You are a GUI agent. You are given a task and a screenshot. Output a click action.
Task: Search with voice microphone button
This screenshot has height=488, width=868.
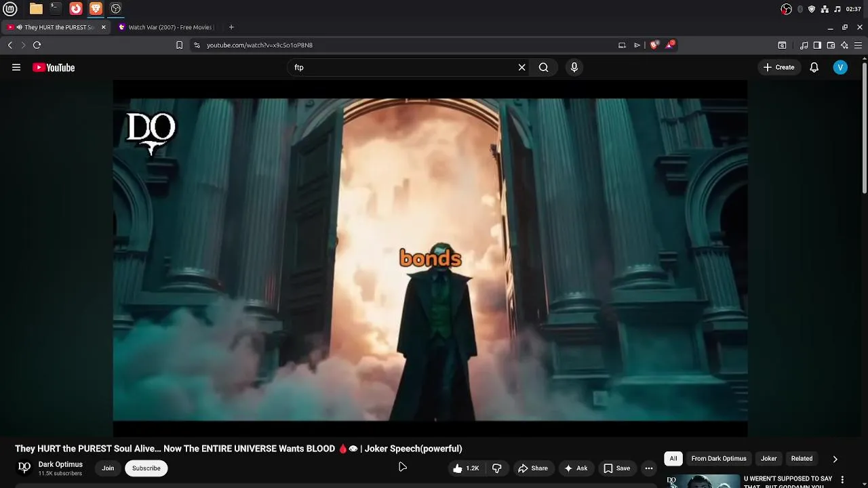[x=574, y=67]
